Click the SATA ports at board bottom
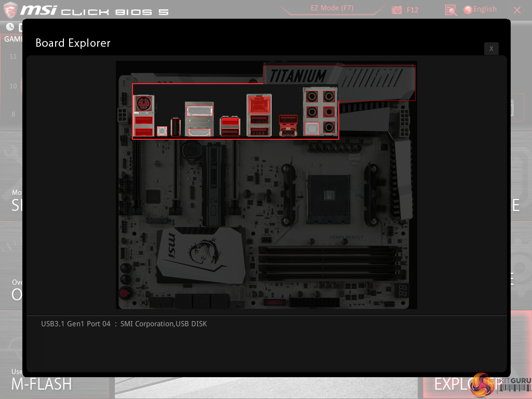Image resolution: width=532 pixels, height=399 pixels. (x=201, y=301)
